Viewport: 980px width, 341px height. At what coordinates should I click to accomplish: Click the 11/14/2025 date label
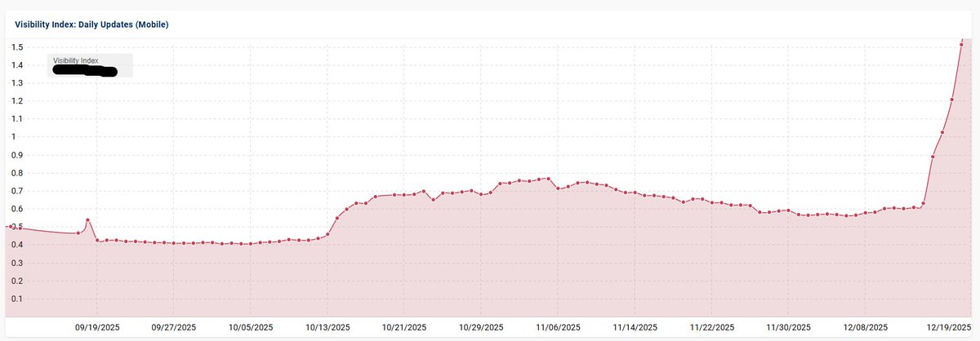[635, 327]
